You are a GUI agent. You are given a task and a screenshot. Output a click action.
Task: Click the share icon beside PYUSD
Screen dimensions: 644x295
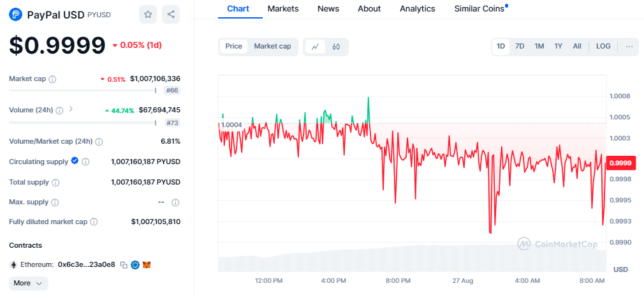click(170, 14)
